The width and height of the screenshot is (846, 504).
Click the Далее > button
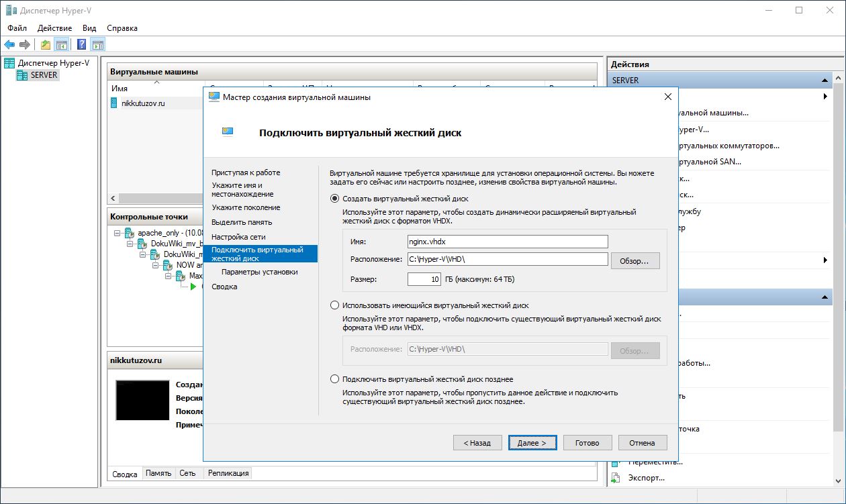tap(532, 443)
